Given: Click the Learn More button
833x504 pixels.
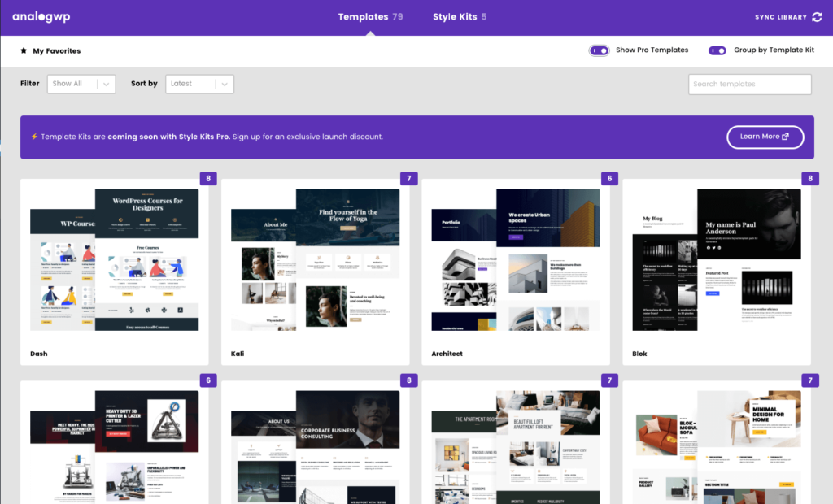Looking at the screenshot, I should tap(765, 137).
